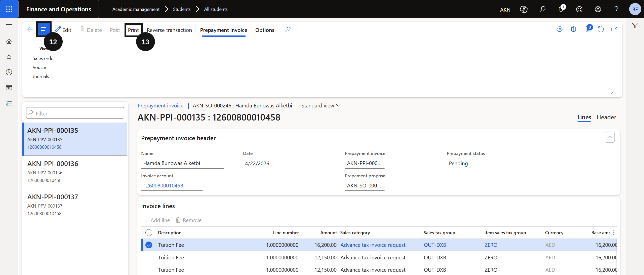644x275 pixels.
Task: Open action pane search magnifier
Action: coord(288,30)
